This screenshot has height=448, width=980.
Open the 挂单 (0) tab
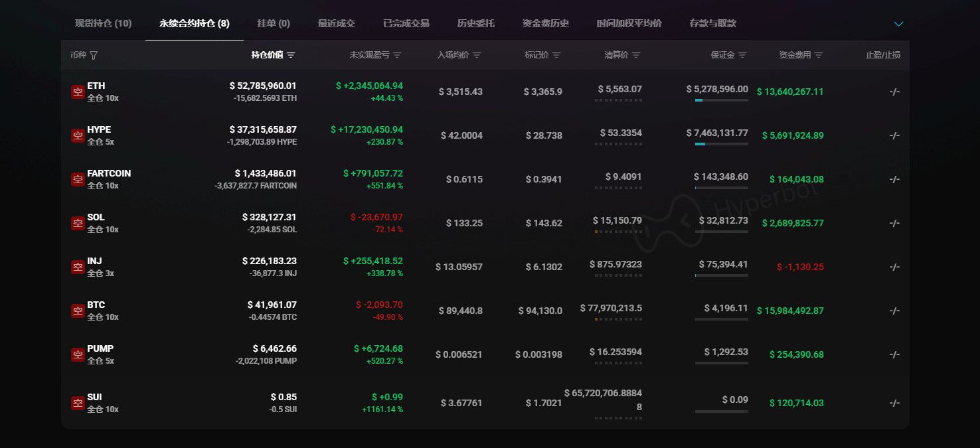[x=274, y=23]
